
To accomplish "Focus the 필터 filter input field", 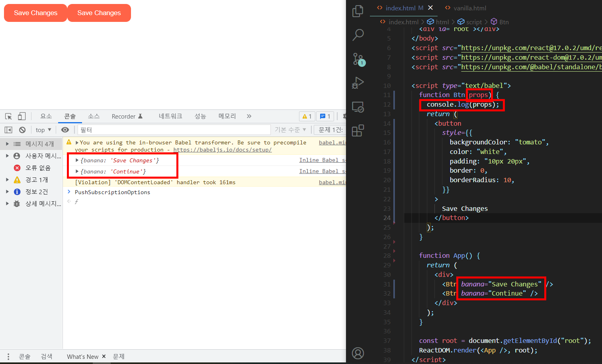I will click(174, 130).
